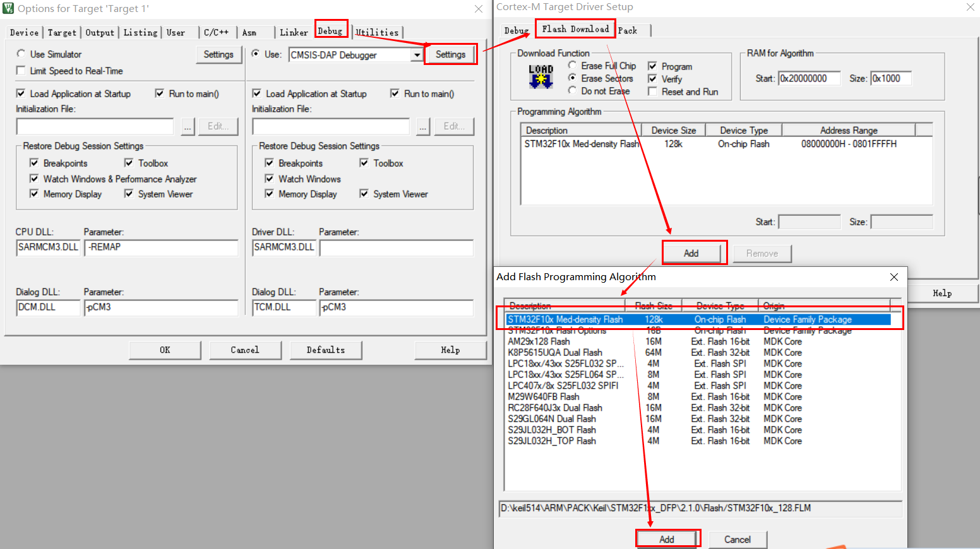Click the uVision icon in the title bar
980x549 pixels.
click(8, 8)
